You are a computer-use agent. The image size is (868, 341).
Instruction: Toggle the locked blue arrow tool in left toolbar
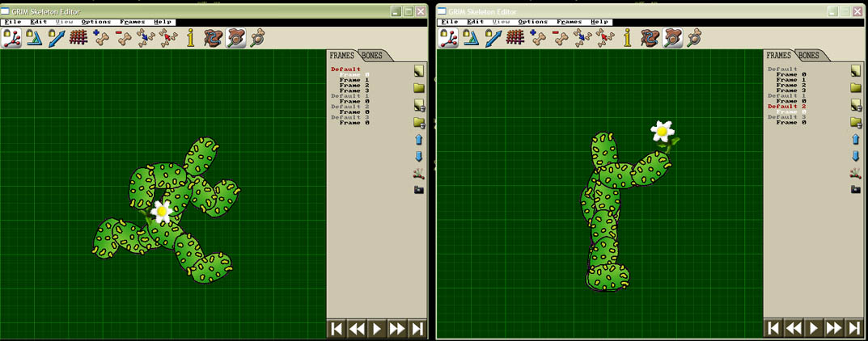(x=56, y=37)
